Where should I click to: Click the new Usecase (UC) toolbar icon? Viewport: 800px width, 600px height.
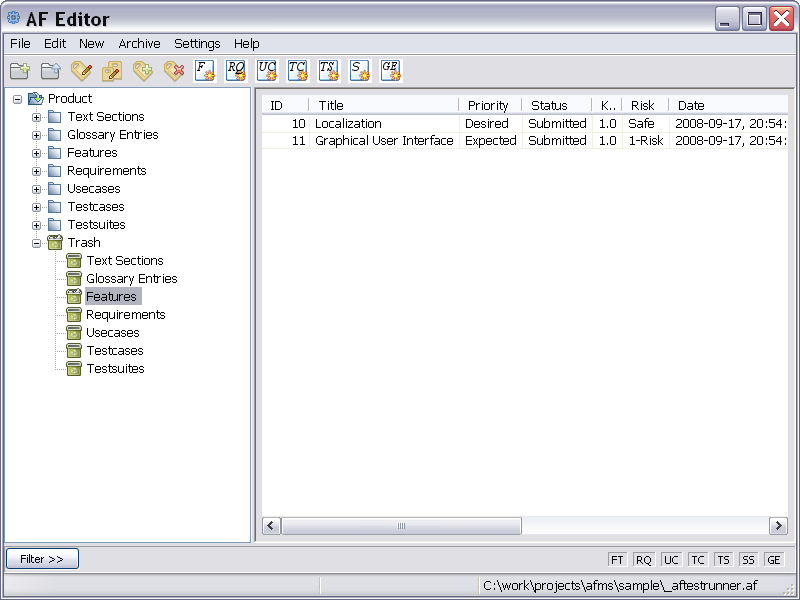(x=267, y=70)
